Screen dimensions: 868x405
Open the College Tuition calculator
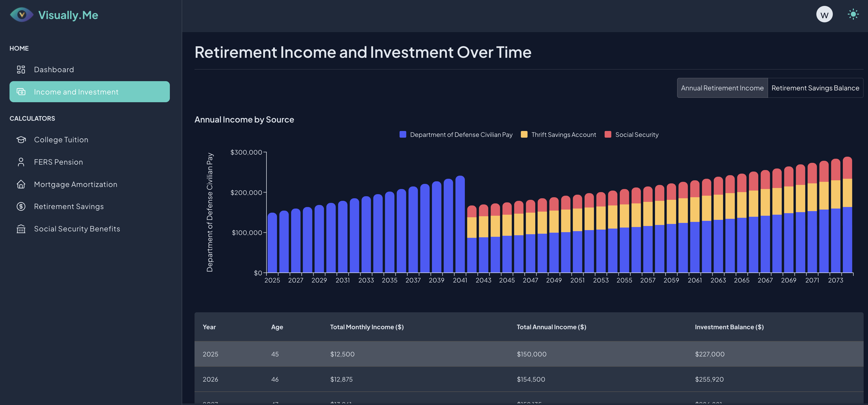[61, 139]
